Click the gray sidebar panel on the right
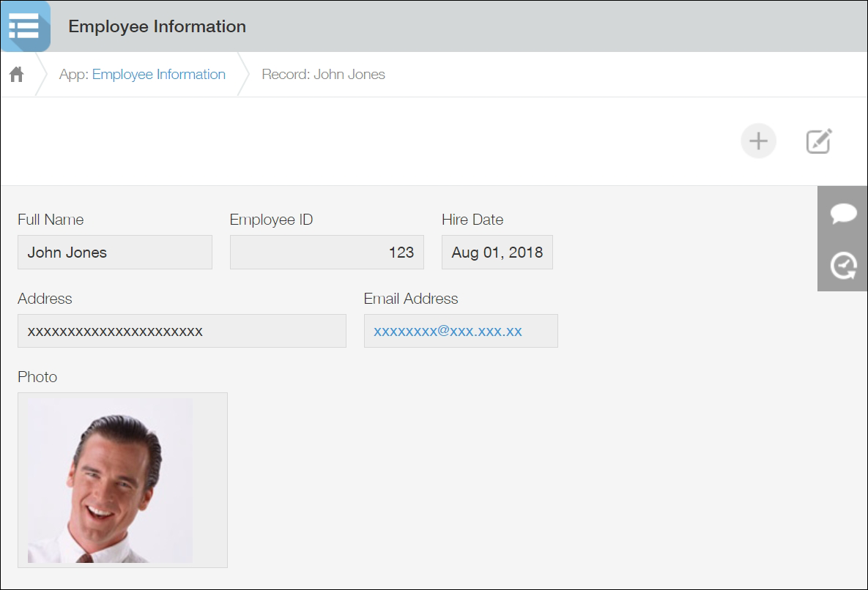868x590 pixels. (x=842, y=238)
